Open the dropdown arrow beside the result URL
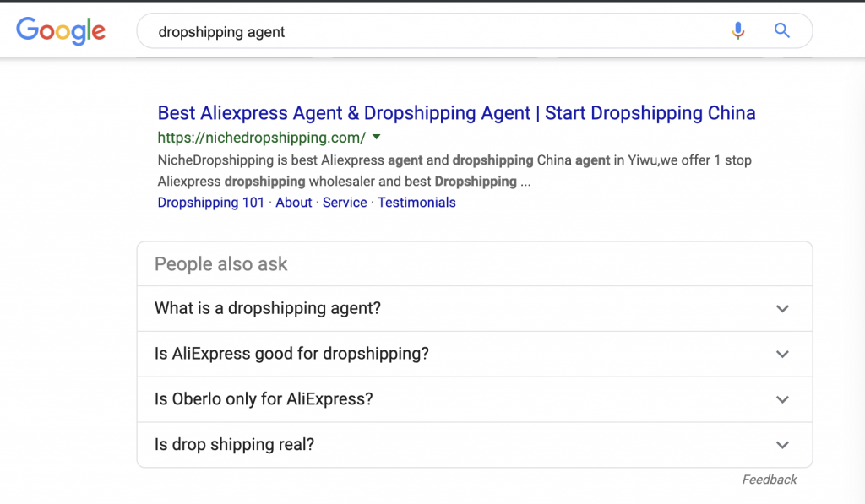The width and height of the screenshot is (865, 504). click(377, 137)
